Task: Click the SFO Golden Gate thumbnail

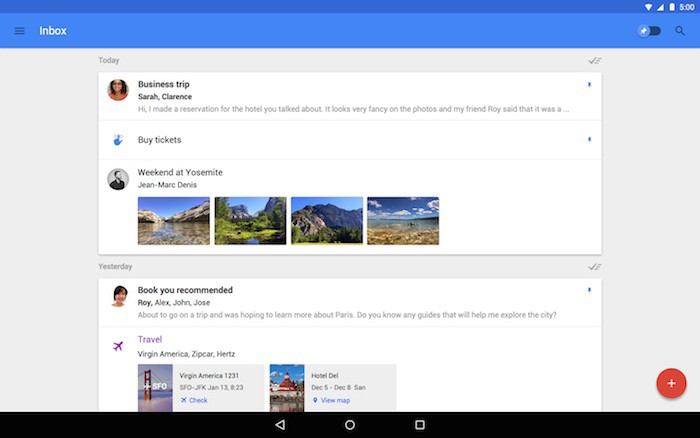Action: click(155, 388)
